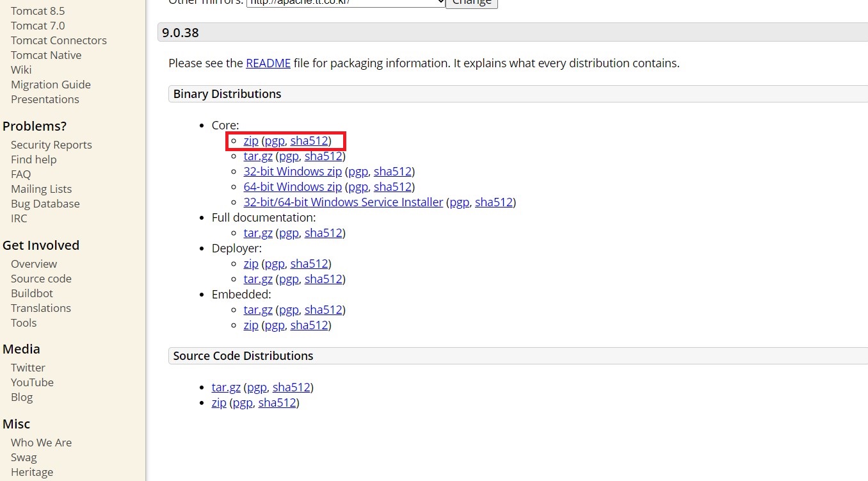868x481 pixels.
Task: Download the Core tar.gz distribution
Action: point(258,156)
